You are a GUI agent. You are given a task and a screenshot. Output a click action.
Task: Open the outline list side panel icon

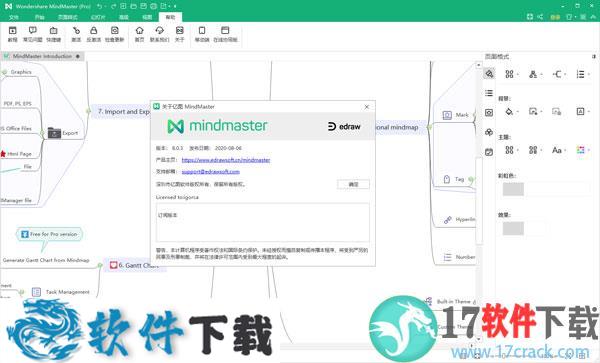pyautogui.click(x=489, y=93)
